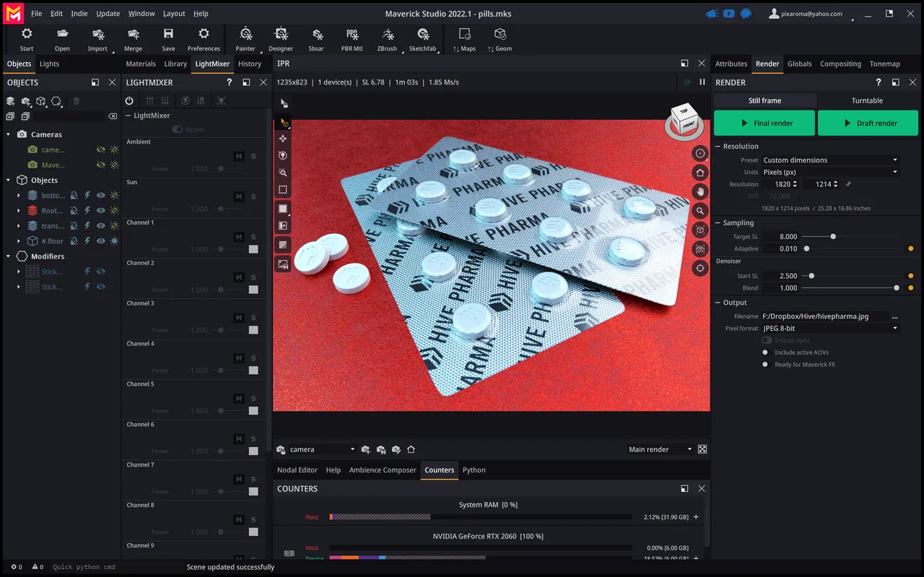Click the LightMixer power icon
The image size is (924, 577).
click(129, 101)
